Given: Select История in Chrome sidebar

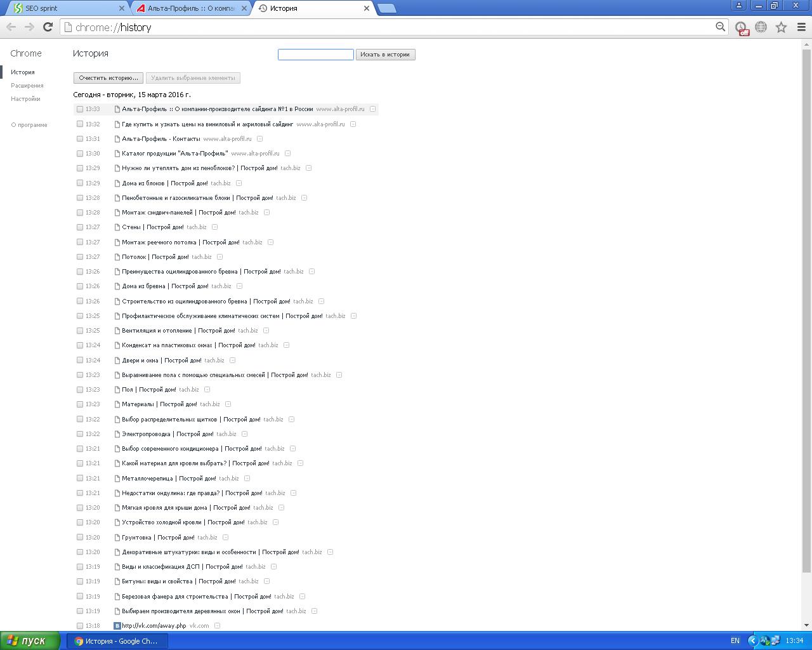Looking at the screenshot, I should coord(23,72).
